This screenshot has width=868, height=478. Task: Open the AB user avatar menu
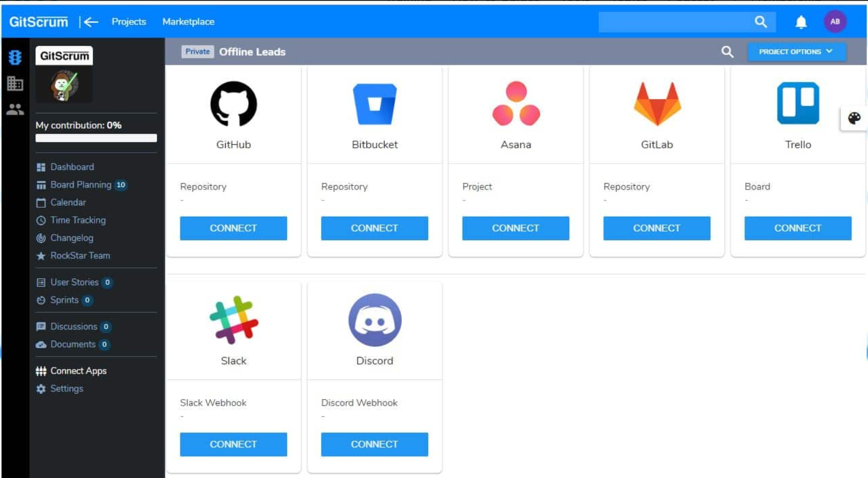click(835, 22)
